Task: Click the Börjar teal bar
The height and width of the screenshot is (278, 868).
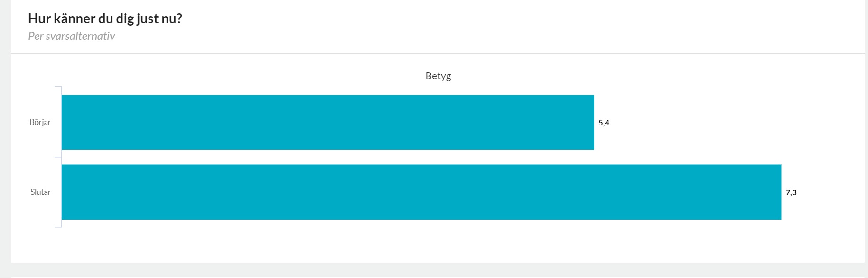Action: (327, 122)
